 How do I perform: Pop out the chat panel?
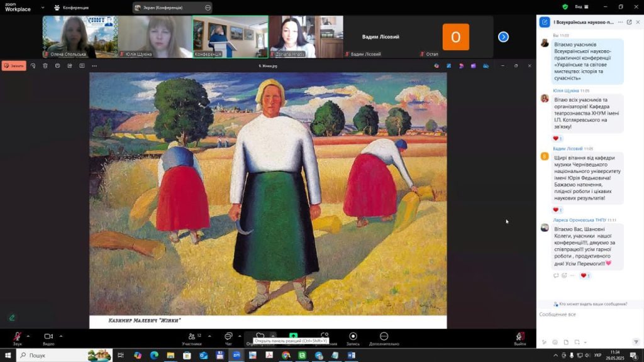point(629,22)
